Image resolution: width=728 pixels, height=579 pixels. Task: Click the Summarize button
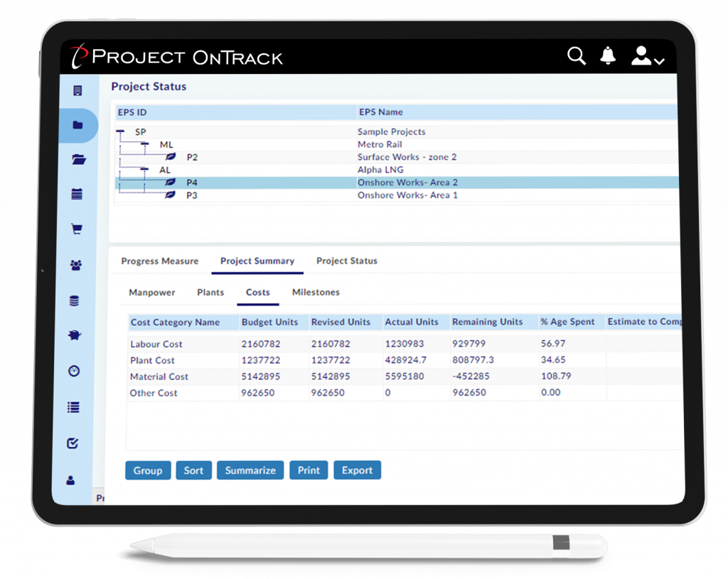[x=250, y=470]
